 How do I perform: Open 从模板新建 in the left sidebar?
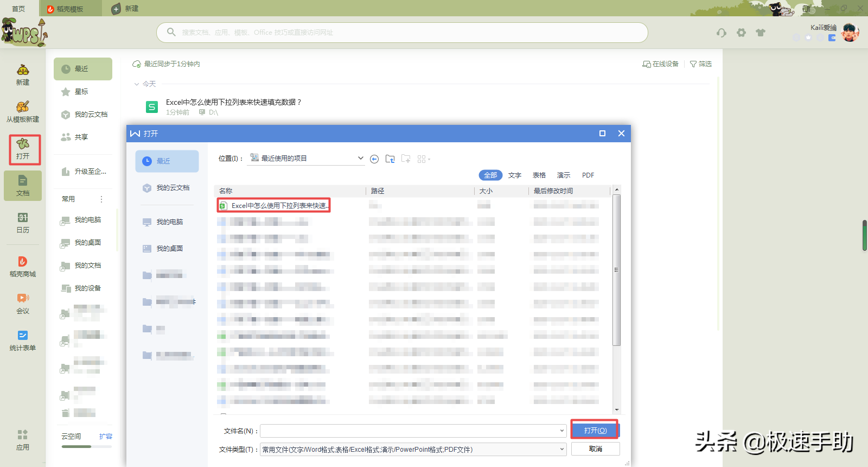click(23, 112)
